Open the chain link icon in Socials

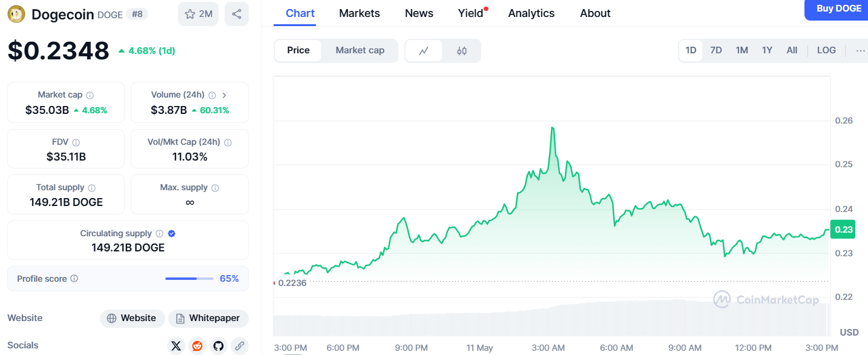240,346
